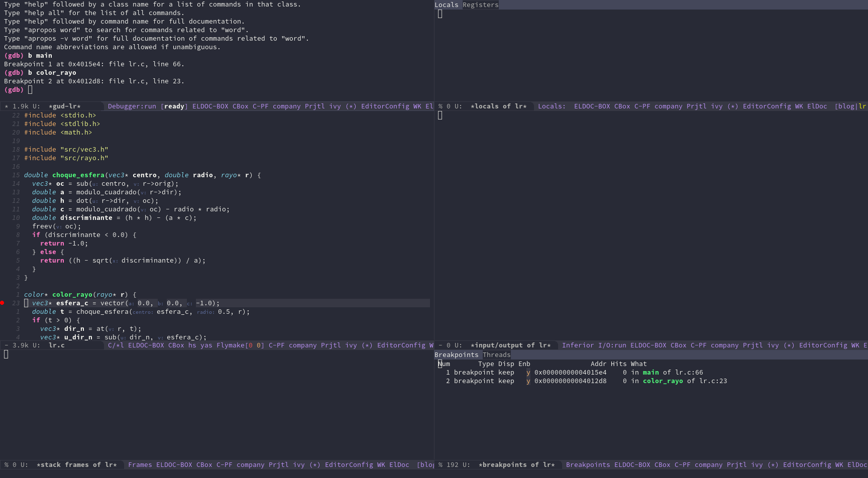
Task: Click *locals of lr* buffer name
Action: click(499, 106)
